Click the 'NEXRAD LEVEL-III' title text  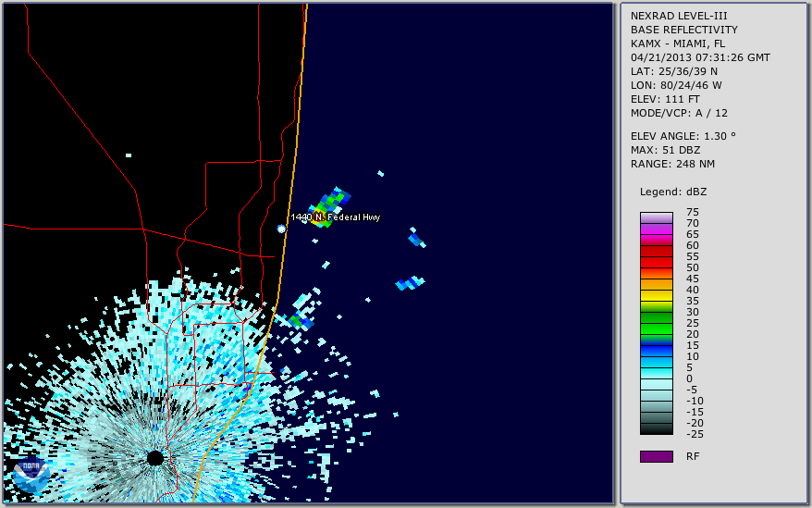pos(679,16)
